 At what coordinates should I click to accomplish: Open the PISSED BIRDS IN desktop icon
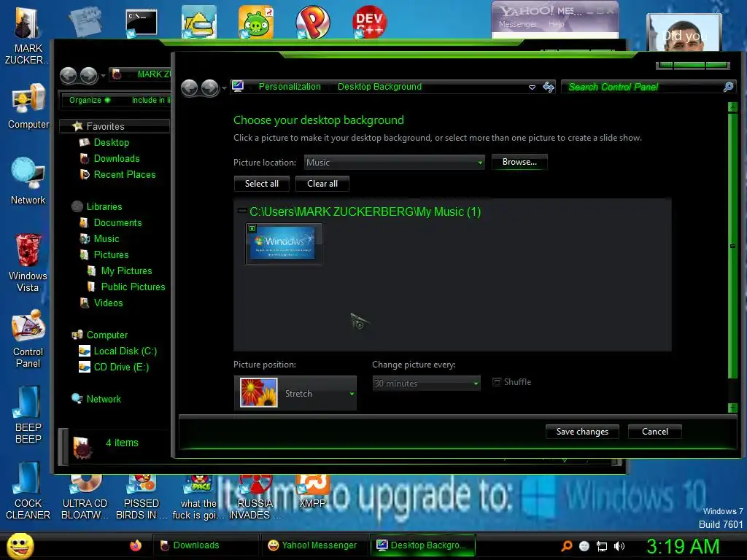coord(142,497)
